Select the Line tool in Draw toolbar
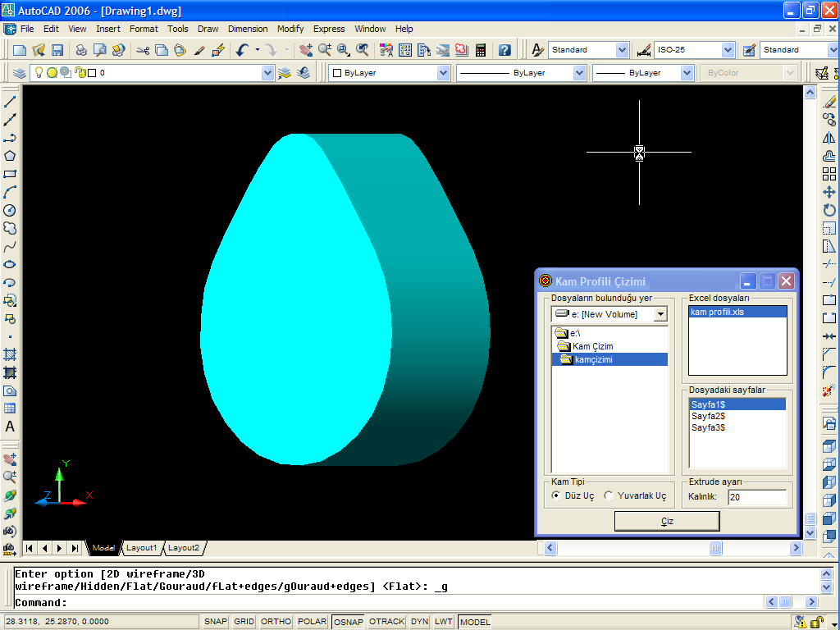This screenshot has height=630, width=840. click(x=10, y=102)
